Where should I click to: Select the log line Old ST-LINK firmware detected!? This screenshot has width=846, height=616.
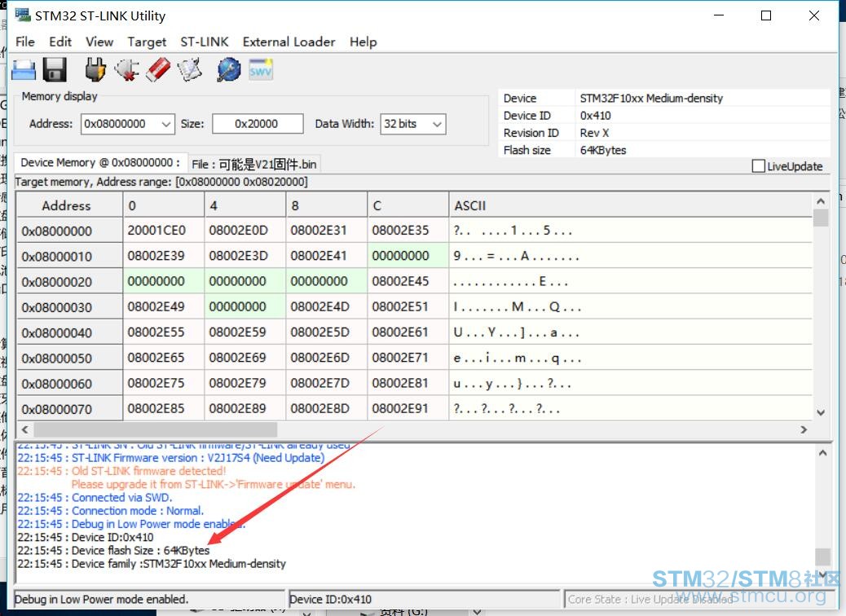(121, 471)
